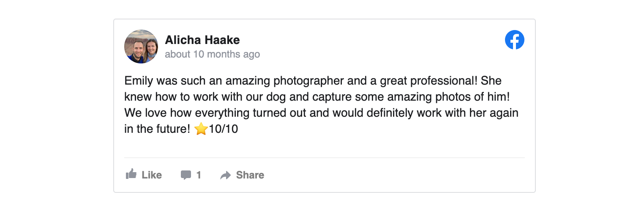This screenshot has width=644, height=214.
Task: Click the comment count "1"
Action: [199, 175]
